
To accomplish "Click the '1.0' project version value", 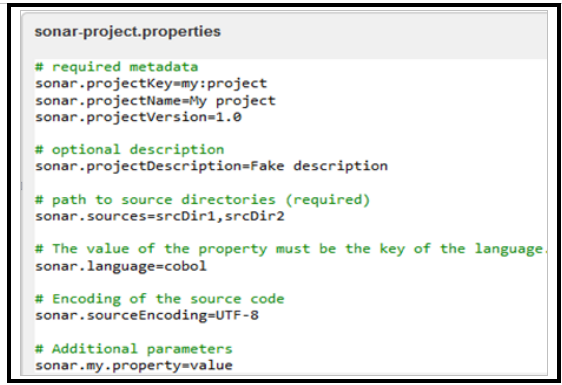I will coord(229,117).
